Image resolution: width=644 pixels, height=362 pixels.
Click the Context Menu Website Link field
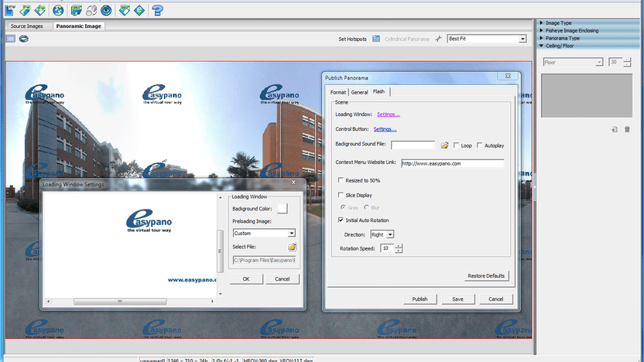coord(452,163)
